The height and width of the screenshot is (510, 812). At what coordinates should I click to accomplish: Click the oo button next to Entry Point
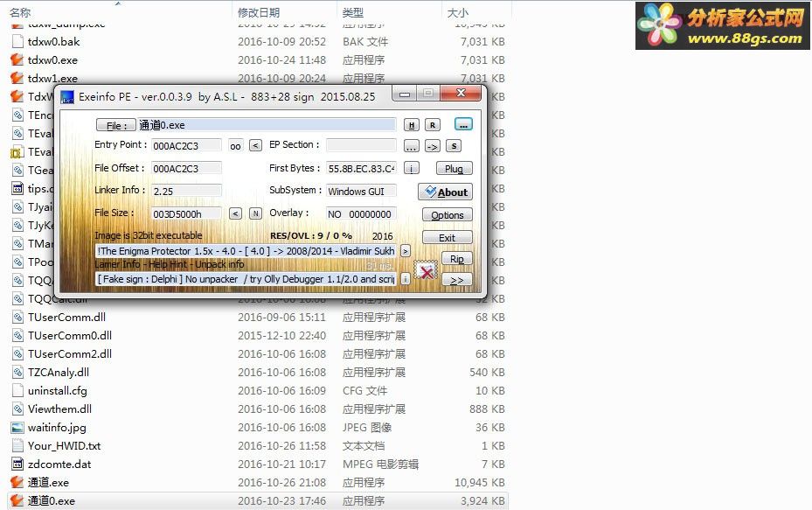coord(235,146)
